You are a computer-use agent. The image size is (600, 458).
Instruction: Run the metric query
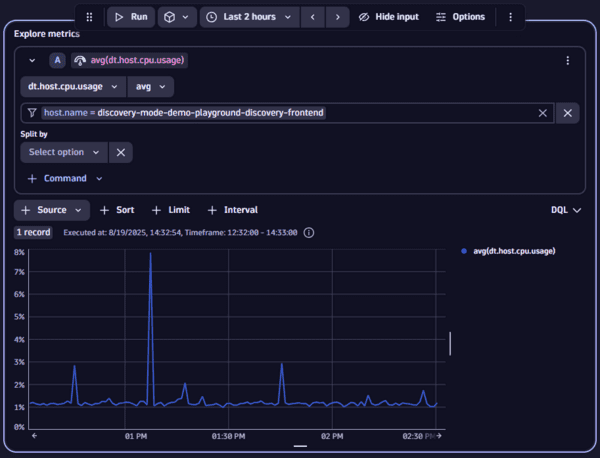tap(131, 17)
